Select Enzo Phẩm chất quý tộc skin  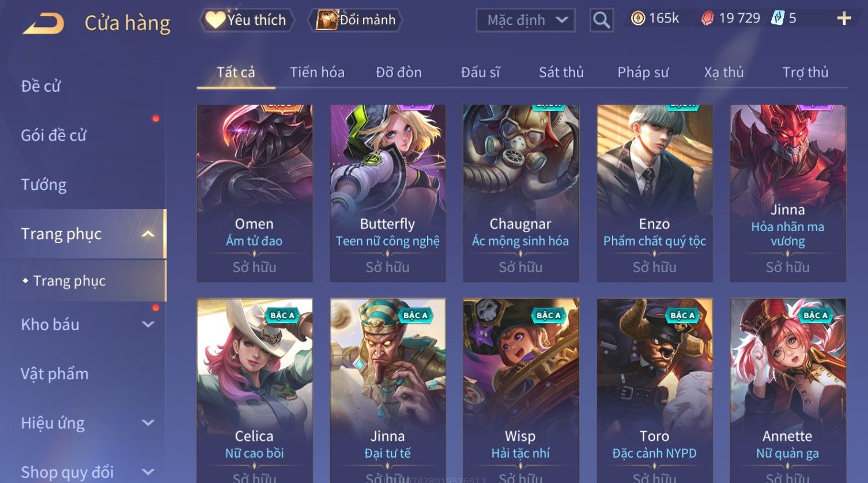click(655, 193)
